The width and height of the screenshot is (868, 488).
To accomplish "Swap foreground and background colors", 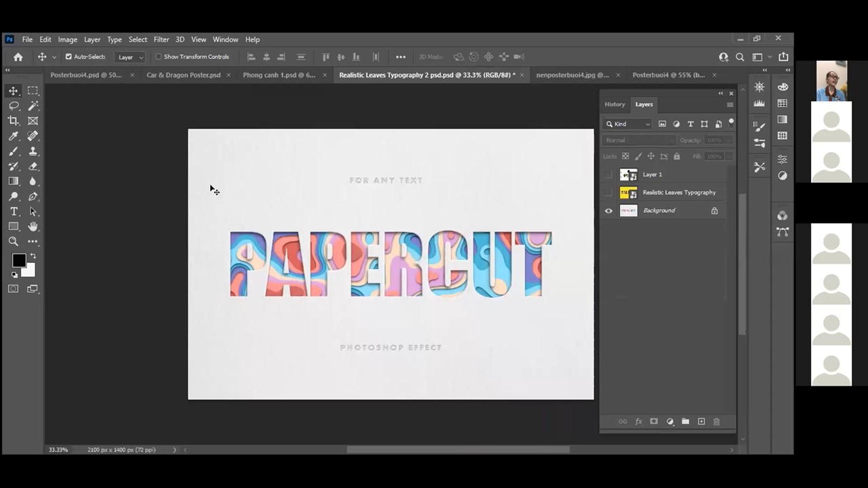I will 33,256.
